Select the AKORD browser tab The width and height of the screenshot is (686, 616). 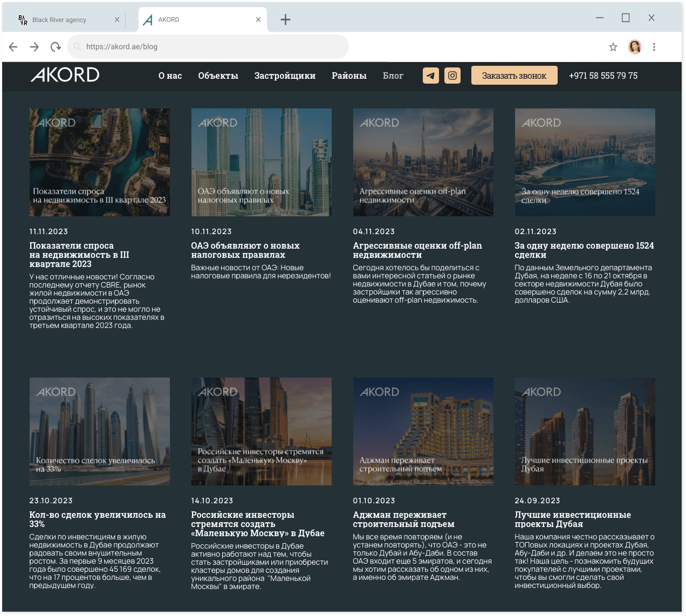[203, 20]
